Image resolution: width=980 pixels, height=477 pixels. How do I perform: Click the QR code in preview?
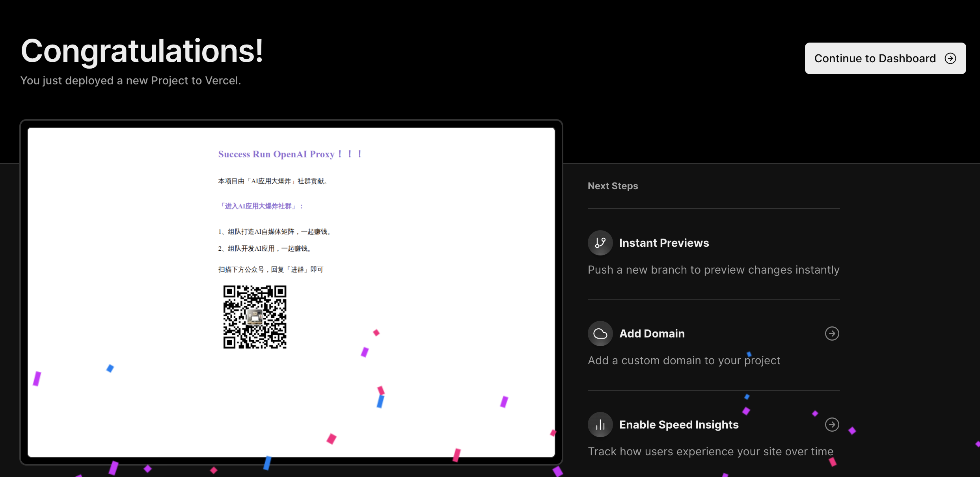[255, 317]
